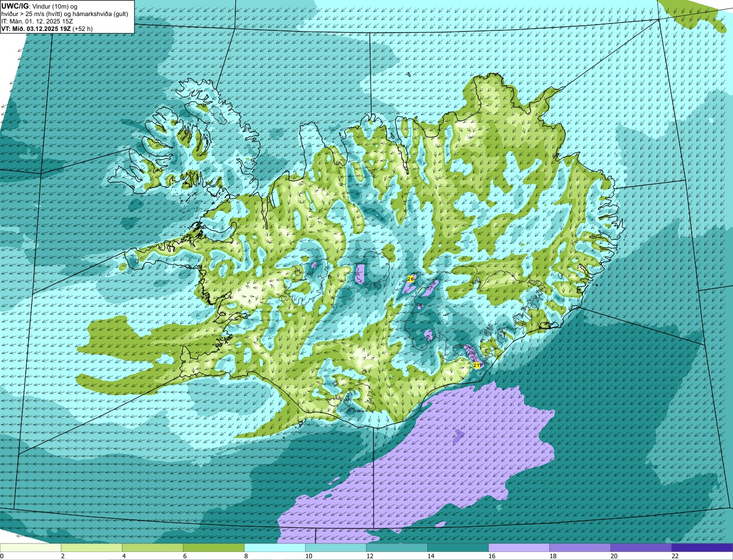Click the yellow gust marker labeled 26
The height and width of the screenshot is (560, 733).
[411, 278]
